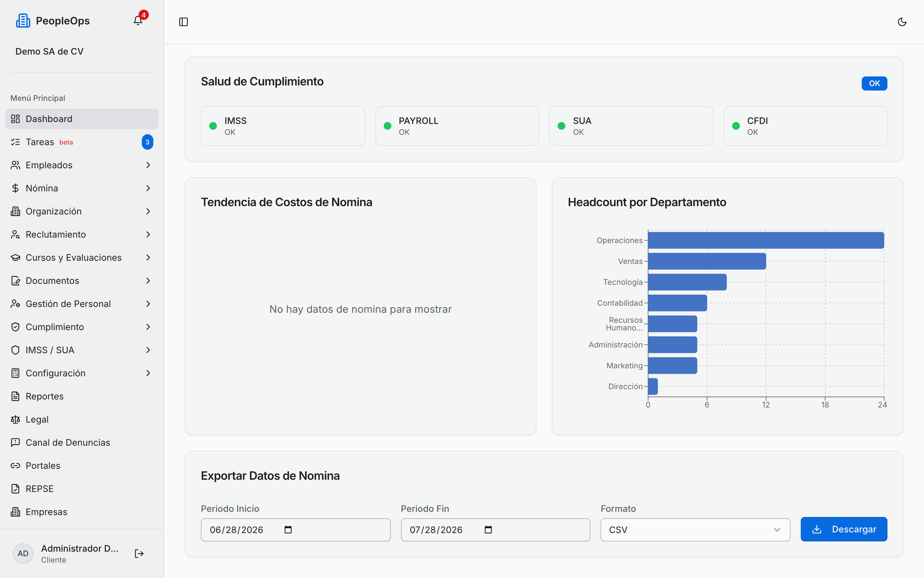Image resolution: width=924 pixels, height=578 pixels.
Task: Open the CFDI compliance card
Action: [805, 126]
